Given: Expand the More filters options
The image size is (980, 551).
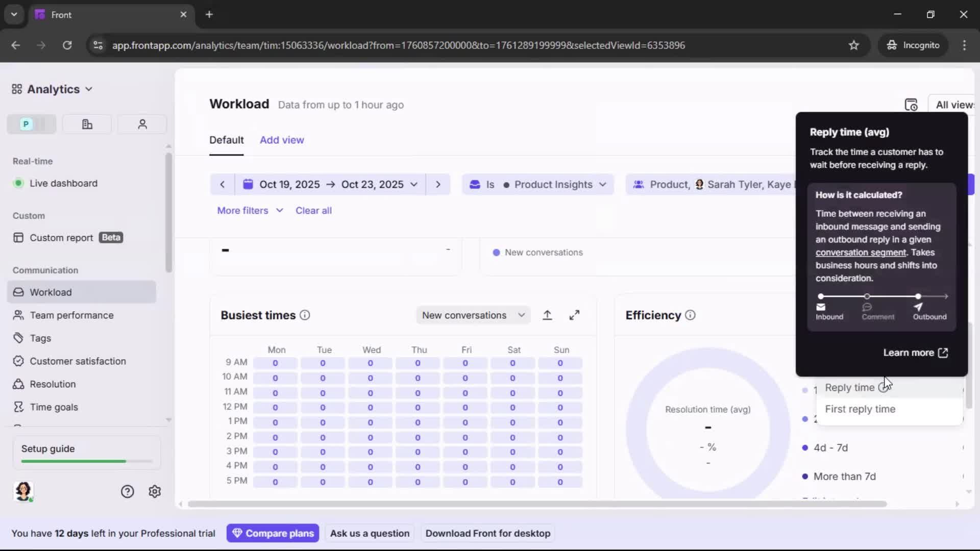Looking at the screenshot, I should (250, 210).
